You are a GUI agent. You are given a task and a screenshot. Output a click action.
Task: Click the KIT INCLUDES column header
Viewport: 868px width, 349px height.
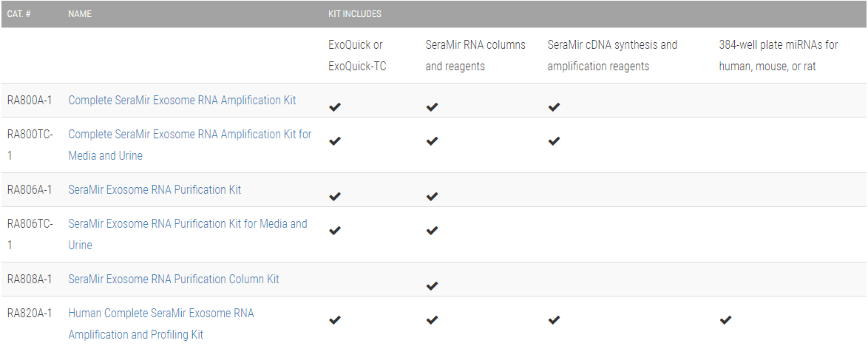(355, 14)
